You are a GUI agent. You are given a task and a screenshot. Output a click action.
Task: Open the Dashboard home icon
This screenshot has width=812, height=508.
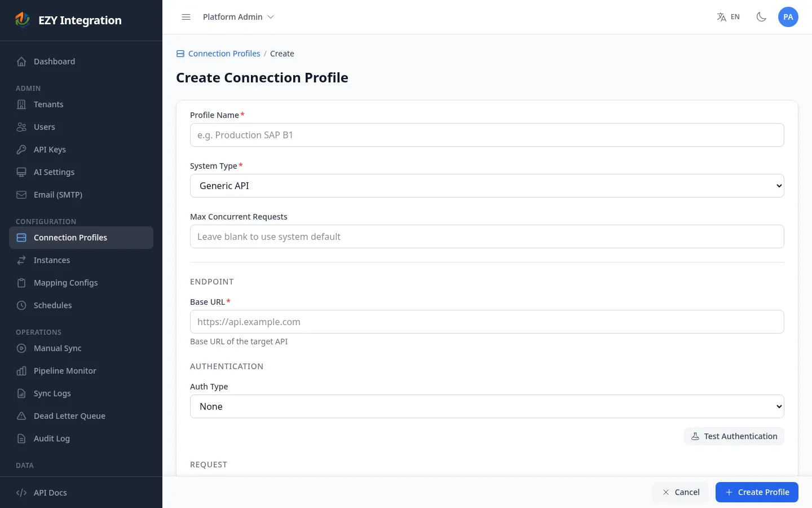point(21,62)
